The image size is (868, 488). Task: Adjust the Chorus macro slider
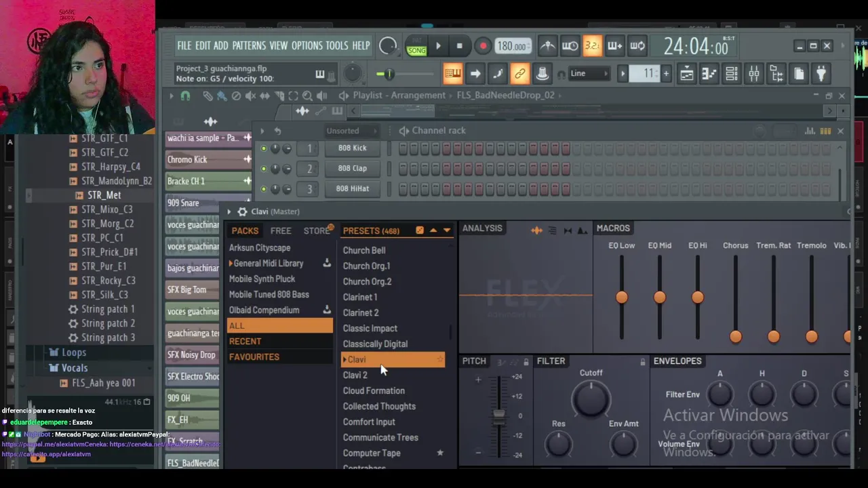[x=736, y=336]
